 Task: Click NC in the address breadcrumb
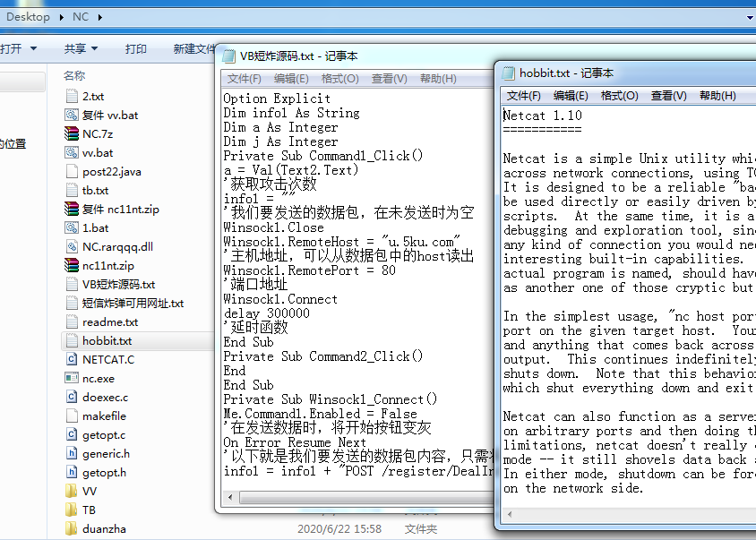tap(81, 17)
